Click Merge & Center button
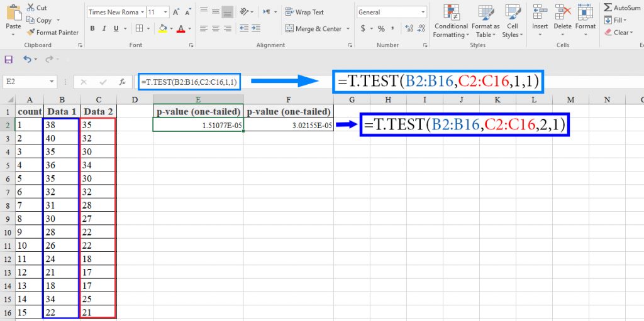This screenshot has width=644, height=321. coord(314,29)
